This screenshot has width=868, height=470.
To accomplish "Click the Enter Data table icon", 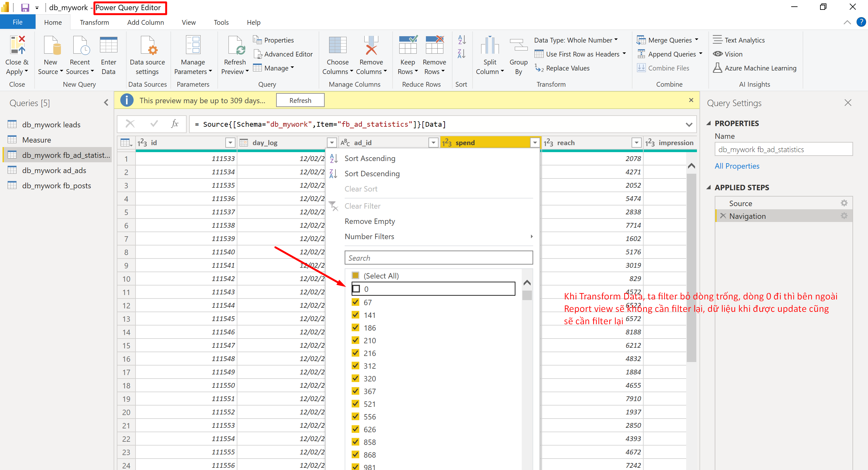I will [x=109, y=45].
